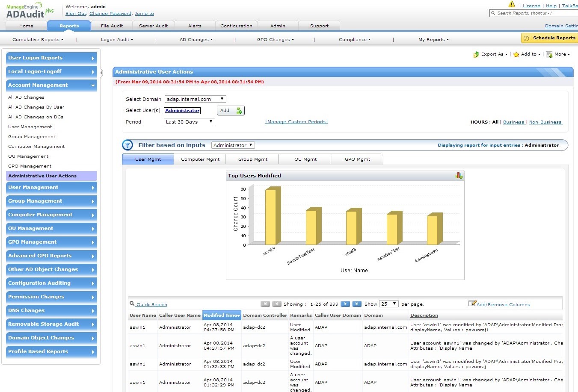Click the chart type icon in Top Users Modified
The width and height of the screenshot is (578, 392).
(x=459, y=176)
